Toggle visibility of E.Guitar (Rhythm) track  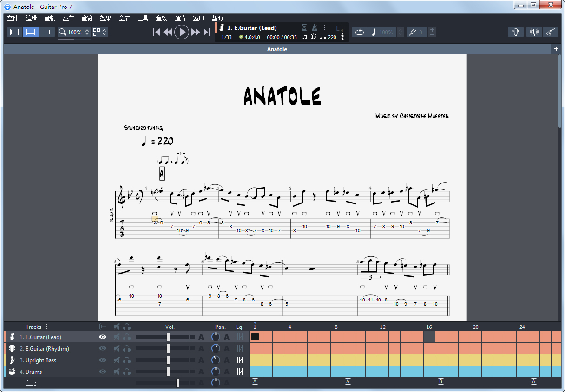tap(103, 348)
